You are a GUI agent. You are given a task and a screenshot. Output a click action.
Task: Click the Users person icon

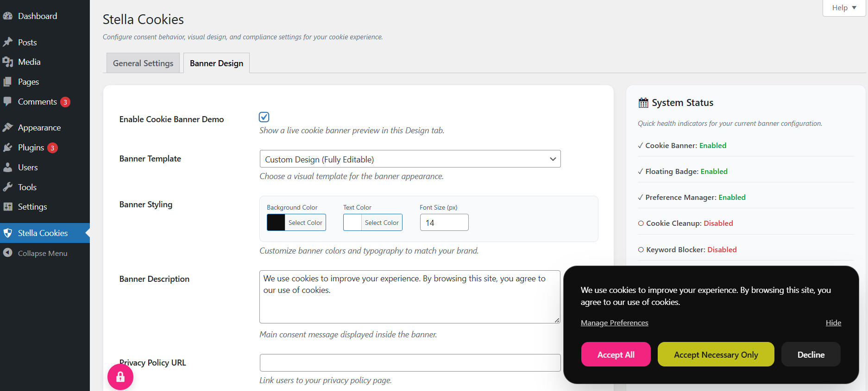point(7,168)
